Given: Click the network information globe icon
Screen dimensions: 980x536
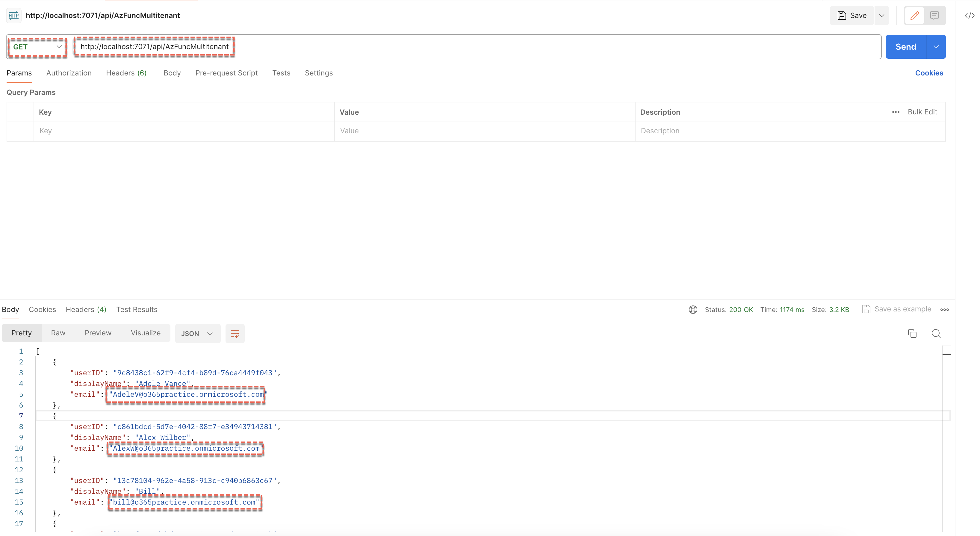Looking at the screenshot, I should pyautogui.click(x=693, y=309).
